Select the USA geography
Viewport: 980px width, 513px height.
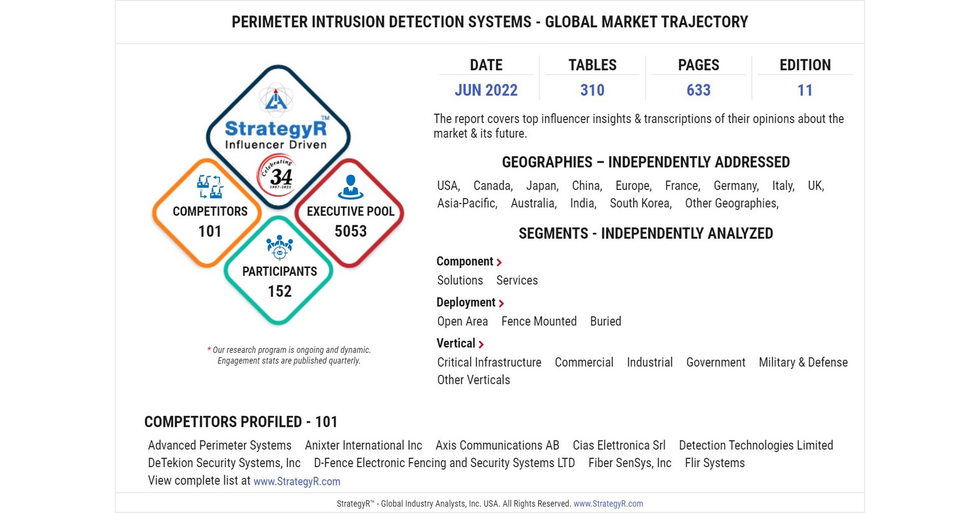pos(449,186)
